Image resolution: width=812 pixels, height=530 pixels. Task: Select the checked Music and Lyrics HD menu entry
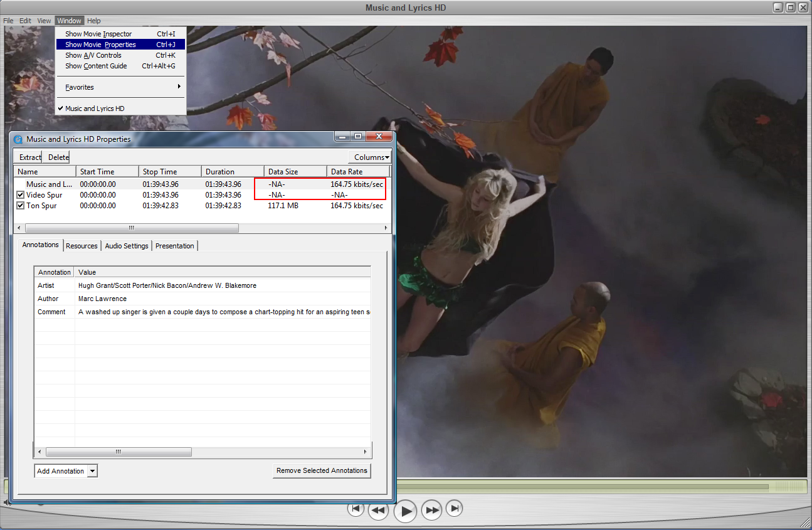(x=120, y=109)
